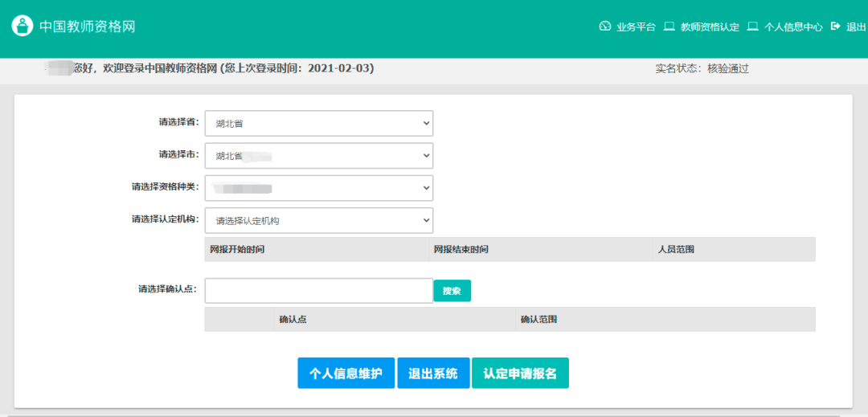The image size is (868, 417).
Task: Click the welcome text with last login time
Action: point(223,68)
